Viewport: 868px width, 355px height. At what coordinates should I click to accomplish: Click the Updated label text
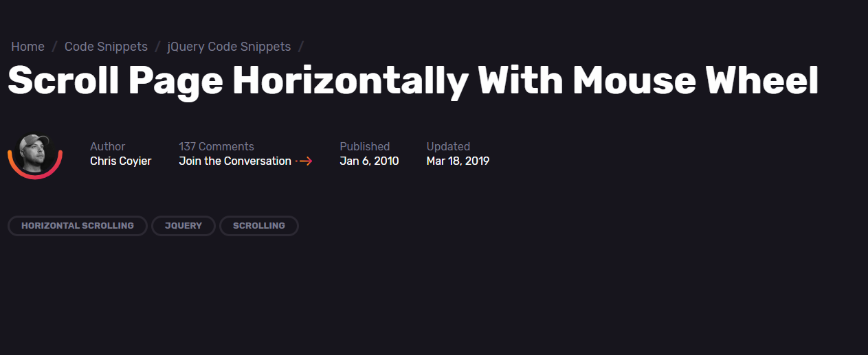[x=448, y=146]
